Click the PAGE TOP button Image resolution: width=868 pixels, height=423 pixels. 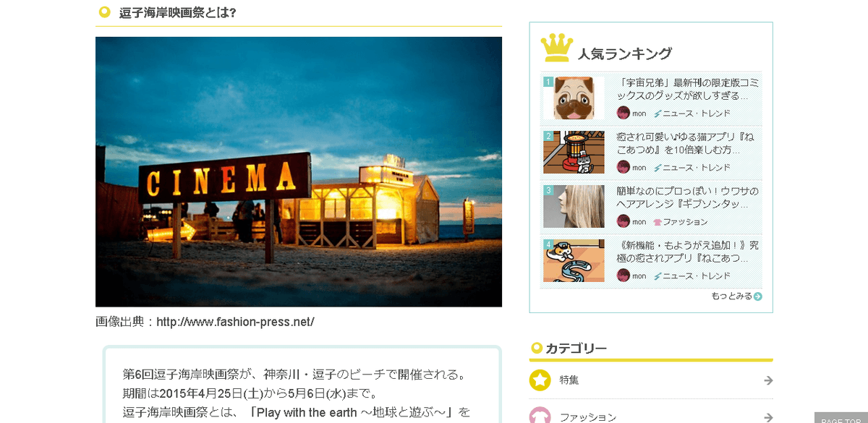pyautogui.click(x=841, y=419)
